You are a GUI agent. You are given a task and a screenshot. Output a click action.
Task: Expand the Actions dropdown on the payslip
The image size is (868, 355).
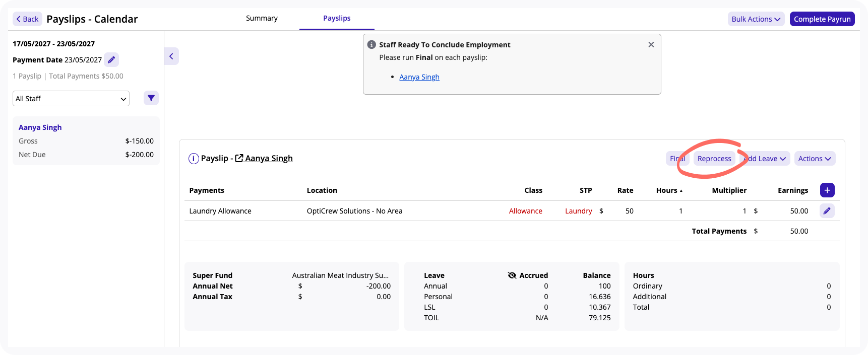point(815,159)
